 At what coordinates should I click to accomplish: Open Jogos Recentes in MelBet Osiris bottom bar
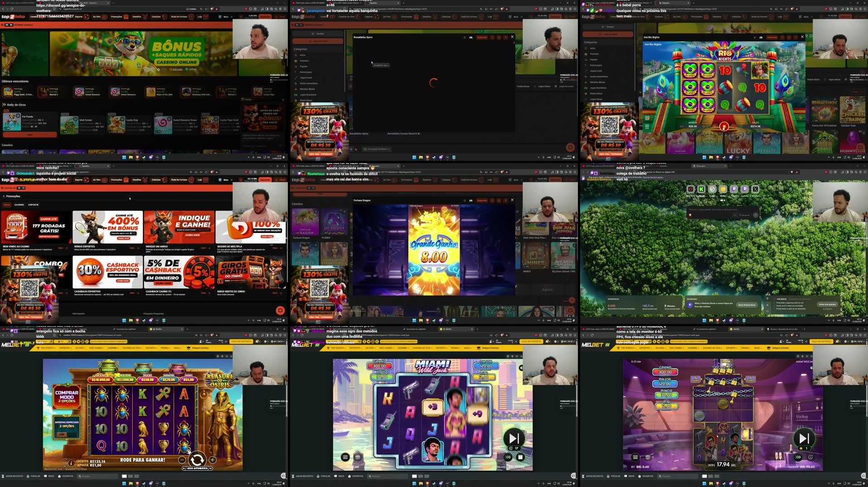coord(12,476)
